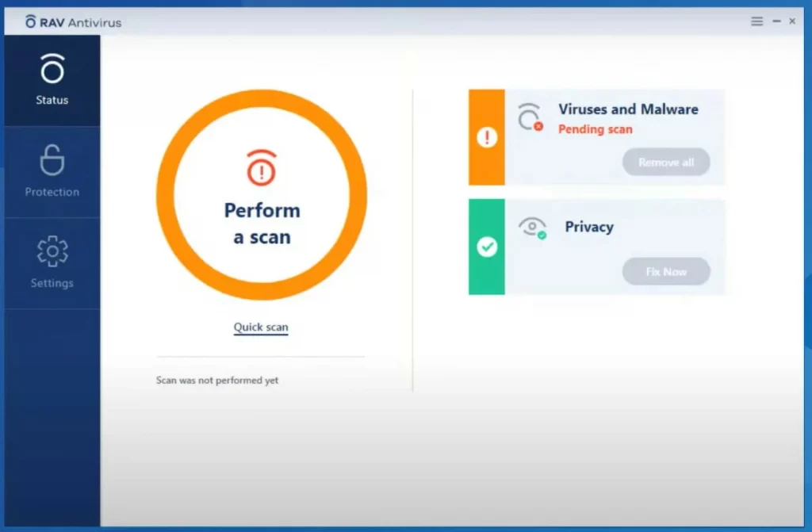The image size is (812, 532).
Task: Click the Privacy eye icon
Action: pos(532,228)
